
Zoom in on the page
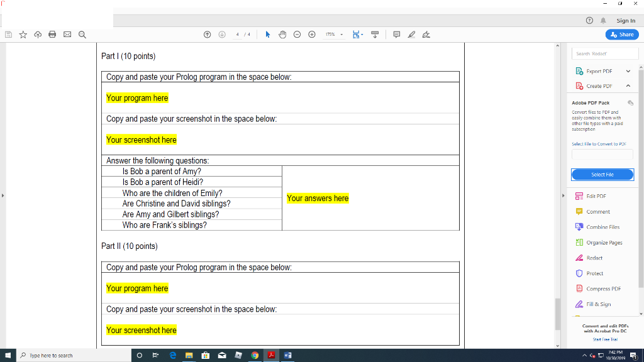[311, 35]
